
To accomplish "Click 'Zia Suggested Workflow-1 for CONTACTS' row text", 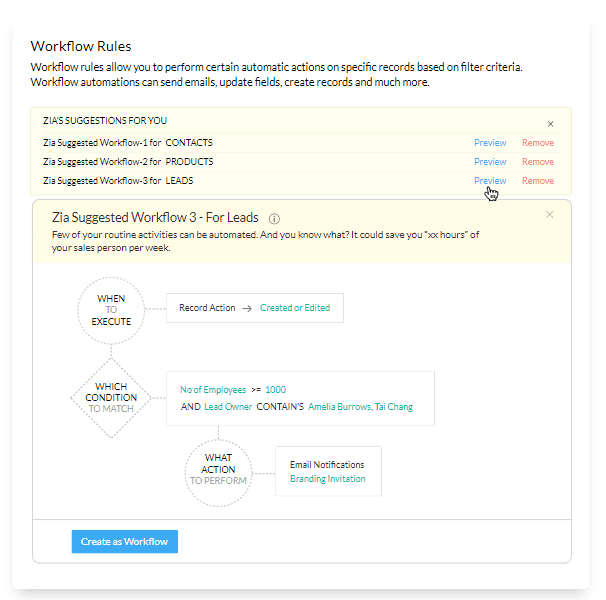I will point(128,143).
